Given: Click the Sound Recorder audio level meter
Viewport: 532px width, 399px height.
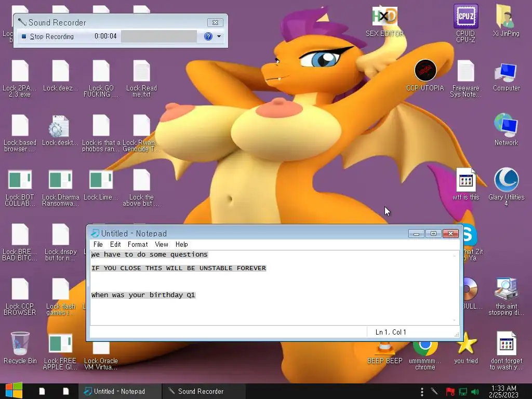Looking at the screenshot, I should coord(159,36).
